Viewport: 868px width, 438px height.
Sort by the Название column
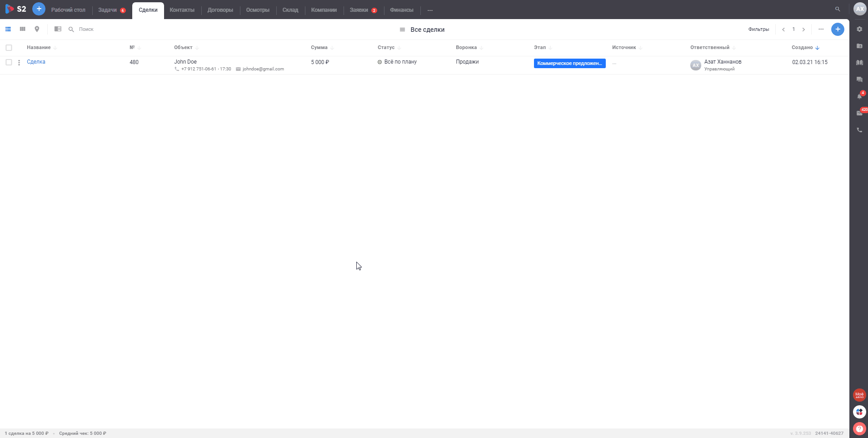pyautogui.click(x=41, y=48)
